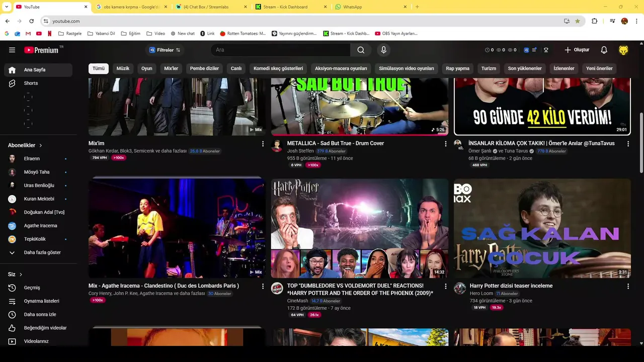Start voice search with the microphone
The image size is (644, 362).
point(383,50)
